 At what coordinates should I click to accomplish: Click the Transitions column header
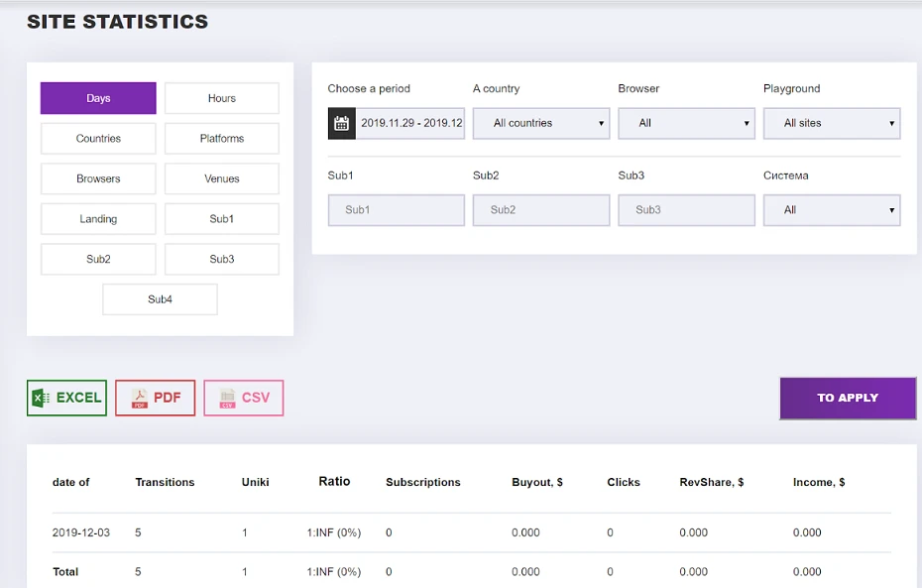pyautogui.click(x=165, y=482)
